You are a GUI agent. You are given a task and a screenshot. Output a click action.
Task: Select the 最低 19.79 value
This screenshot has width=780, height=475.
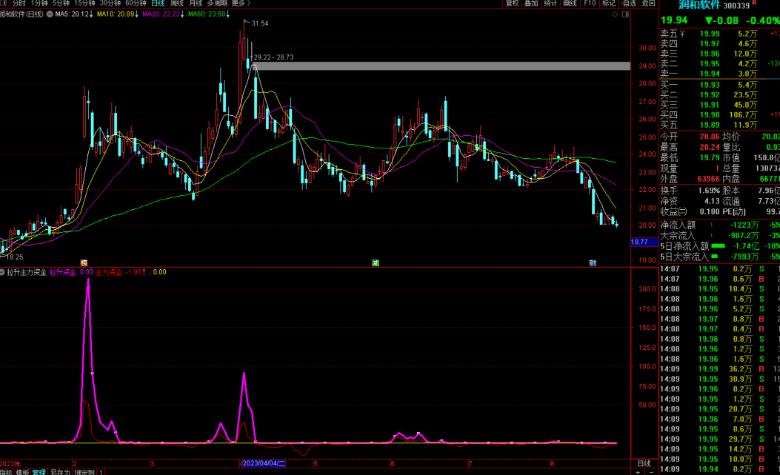pos(709,158)
